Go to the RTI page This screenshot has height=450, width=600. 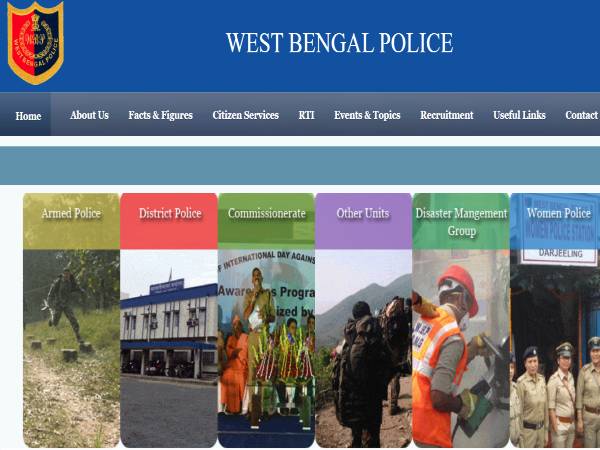[x=307, y=115]
